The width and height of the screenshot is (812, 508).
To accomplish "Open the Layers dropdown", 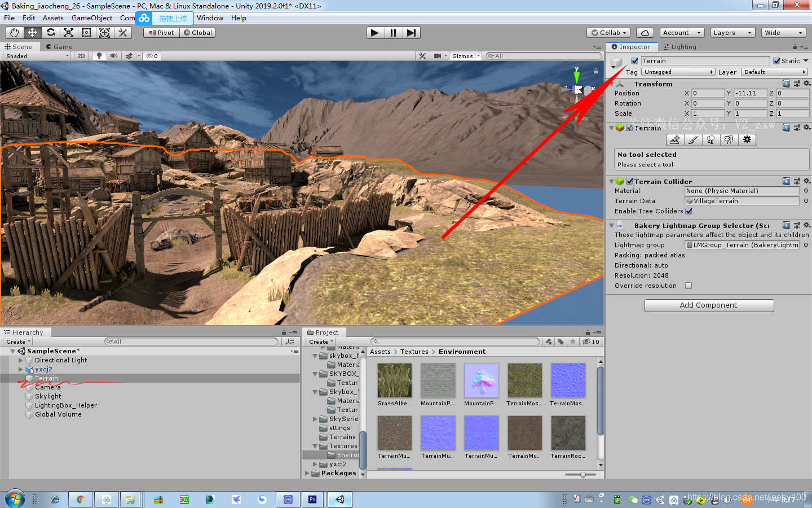I will (x=732, y=33).
